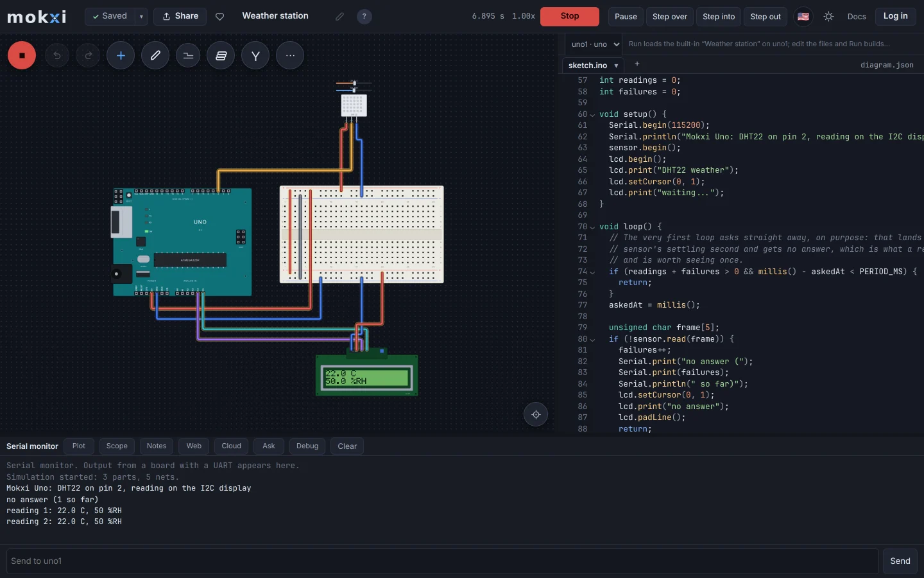The width and height of the screenshot is (924, 578).
Task: Open the Ask tab
Action: 269,446
